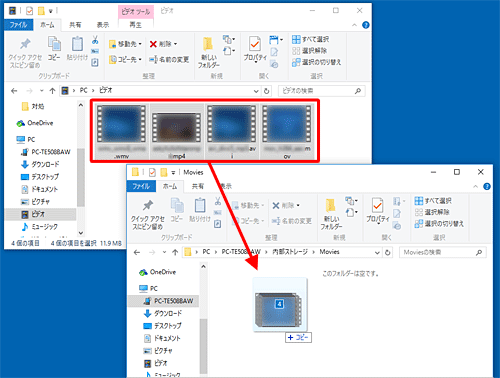Click Up arrow in Video window
Viewport: 500px width, 378px height.
click(52, 91)
